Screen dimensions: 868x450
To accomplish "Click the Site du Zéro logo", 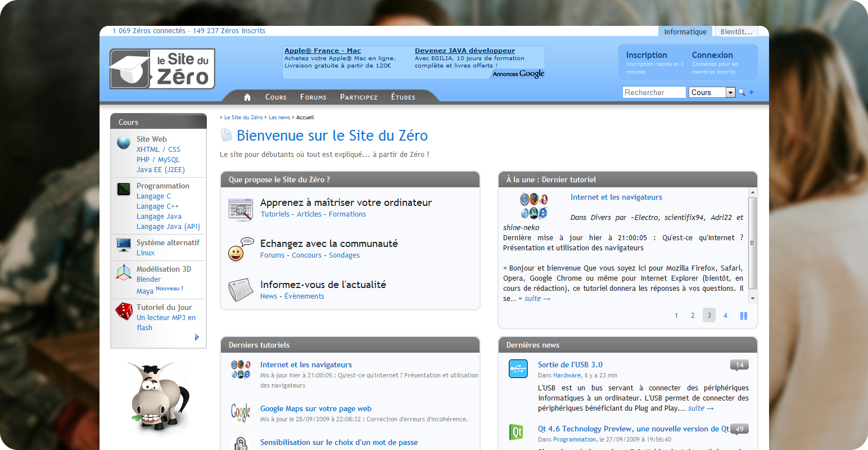I will coord(162,69).
